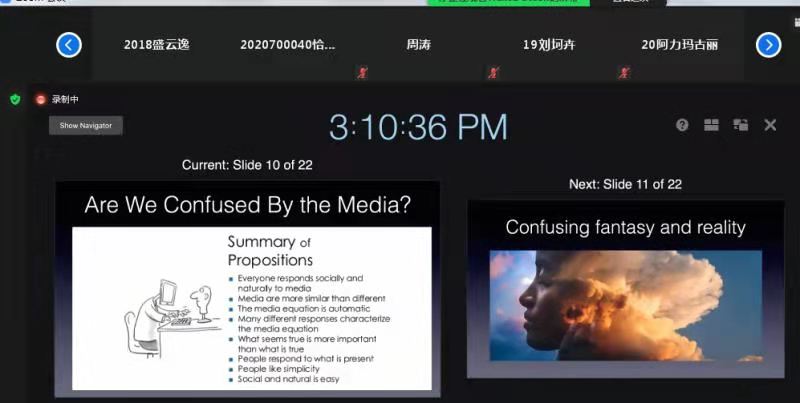Select participant tile 2020700040恰...

[x=288, y=45]
